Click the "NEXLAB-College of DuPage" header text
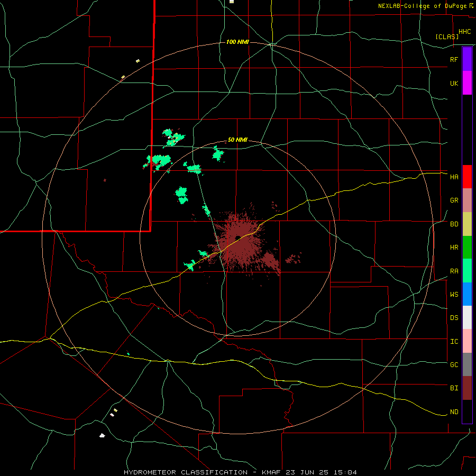 click(x=423, y=6)
